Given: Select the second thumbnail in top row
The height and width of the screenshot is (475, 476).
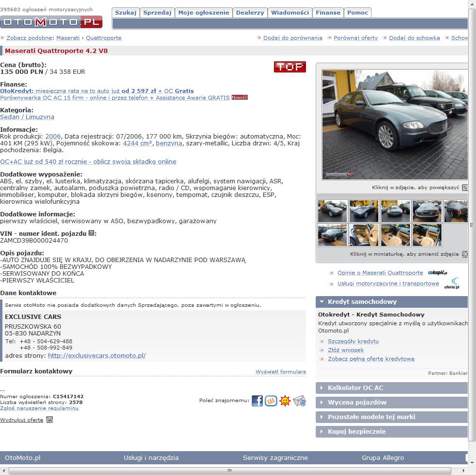Looking at the screenshot, I should point(364,211).
